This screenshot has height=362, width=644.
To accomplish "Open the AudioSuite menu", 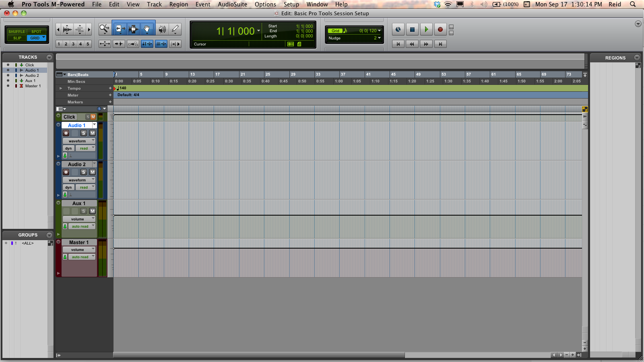I will 232,4.
